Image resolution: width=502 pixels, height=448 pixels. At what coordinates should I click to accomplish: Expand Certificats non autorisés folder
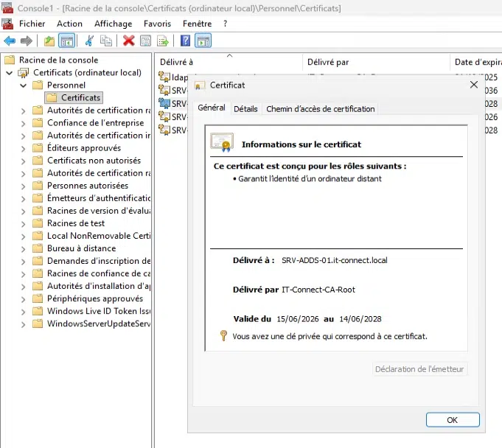pyautogui.click(x=23, y=161)
